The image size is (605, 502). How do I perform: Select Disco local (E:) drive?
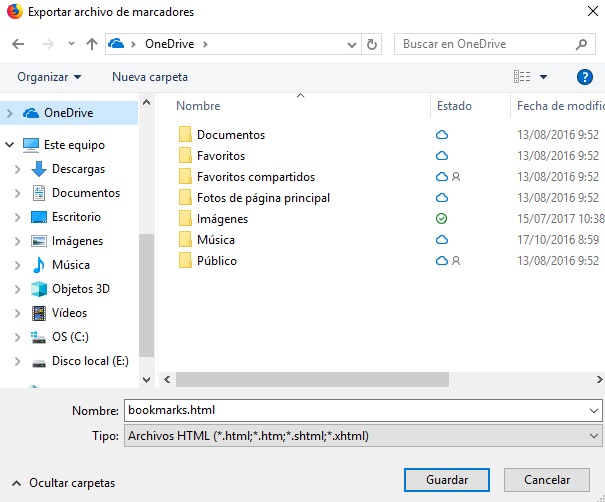click(x=90, y=361)
